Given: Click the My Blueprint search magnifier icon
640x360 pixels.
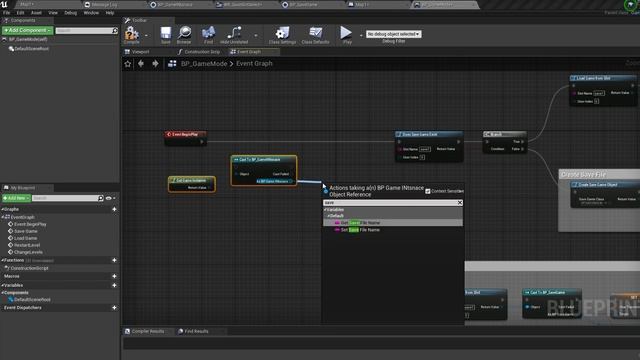Looking at the screenshot, I should click(101, 198).
